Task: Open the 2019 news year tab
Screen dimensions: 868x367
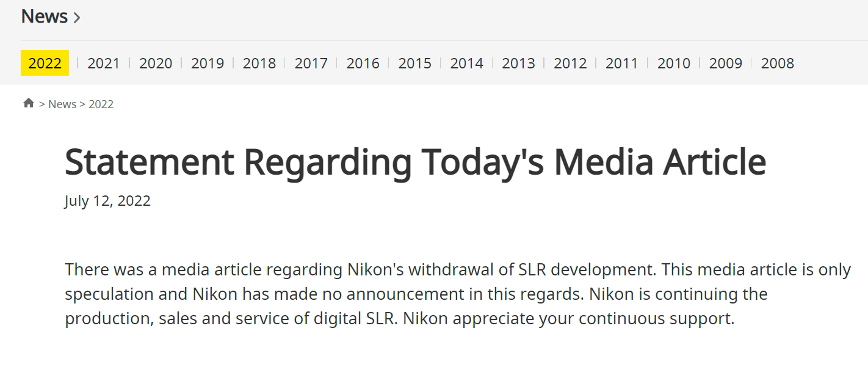Action: (x=208, y=63)
